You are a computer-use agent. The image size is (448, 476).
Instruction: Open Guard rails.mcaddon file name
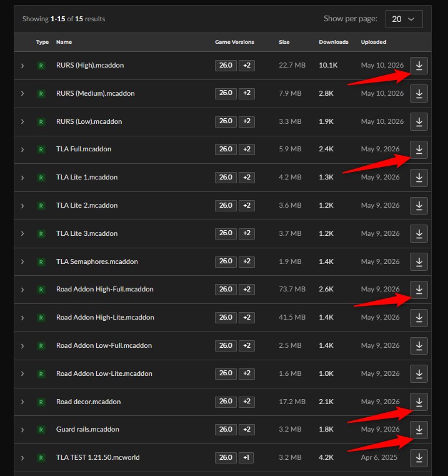(87, 429)
